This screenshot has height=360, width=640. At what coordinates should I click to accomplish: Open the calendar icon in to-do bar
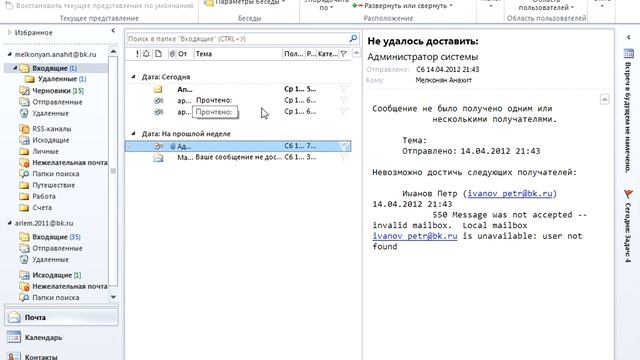tap(629, 53)
